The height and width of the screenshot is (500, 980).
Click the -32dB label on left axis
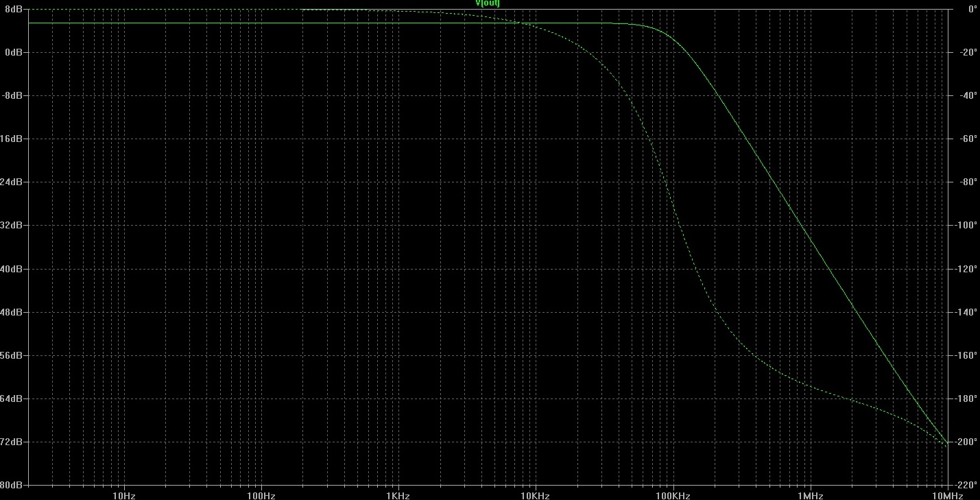point(12,225)
